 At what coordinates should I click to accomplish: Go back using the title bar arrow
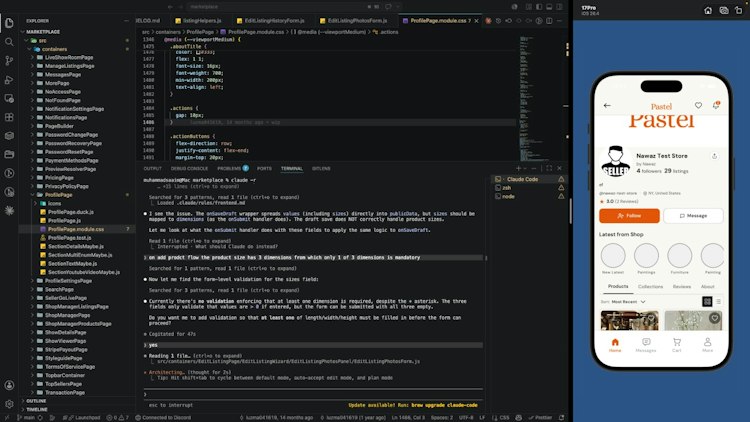[x=170, y=7]
